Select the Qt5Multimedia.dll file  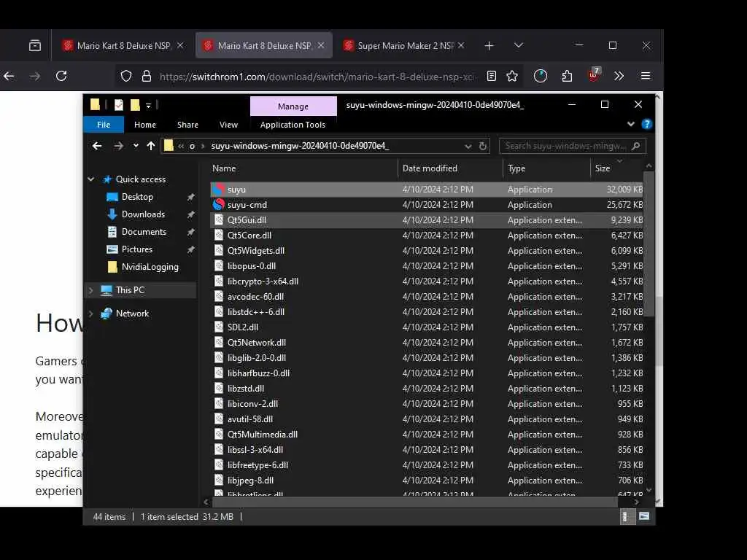click(426, 435)
